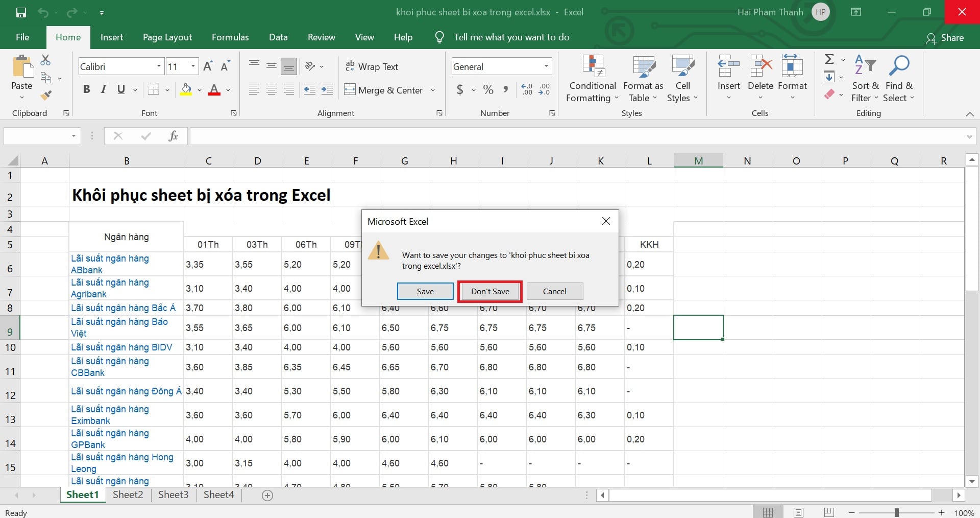Click the Decrease Indent icon
The image size is (980, 518).
tap(310, 90)
